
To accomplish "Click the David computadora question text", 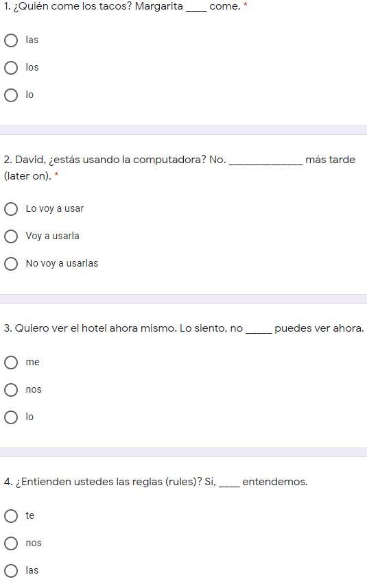I will tap(179, 168).
